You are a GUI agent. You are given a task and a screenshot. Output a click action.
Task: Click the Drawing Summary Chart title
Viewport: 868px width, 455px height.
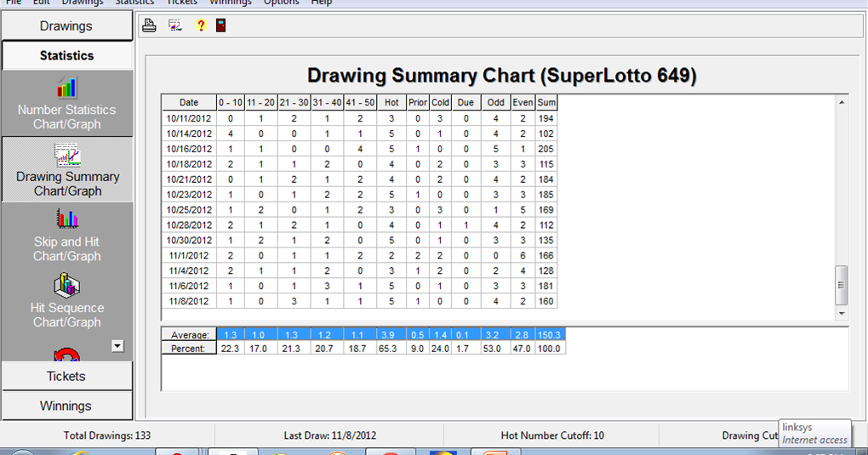(501, 76)
